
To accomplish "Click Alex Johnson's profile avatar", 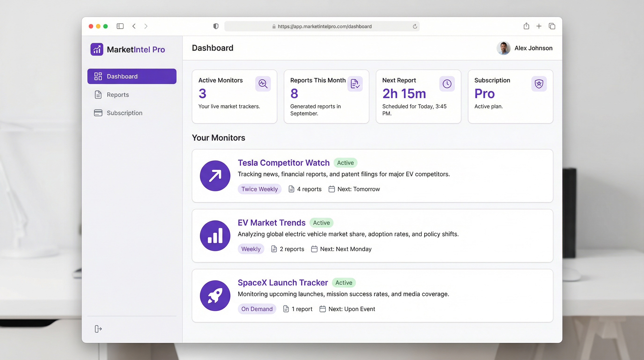I will point(503,48).
